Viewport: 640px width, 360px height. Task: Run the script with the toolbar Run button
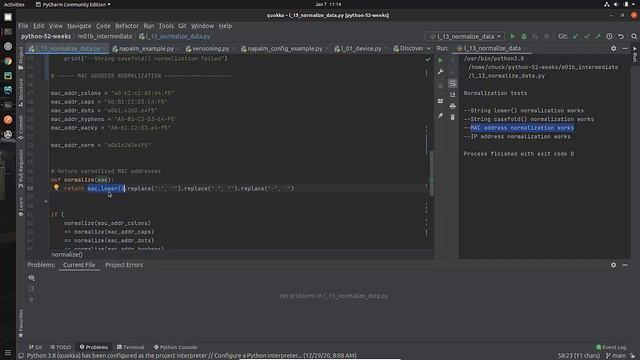tap(513, 36)
